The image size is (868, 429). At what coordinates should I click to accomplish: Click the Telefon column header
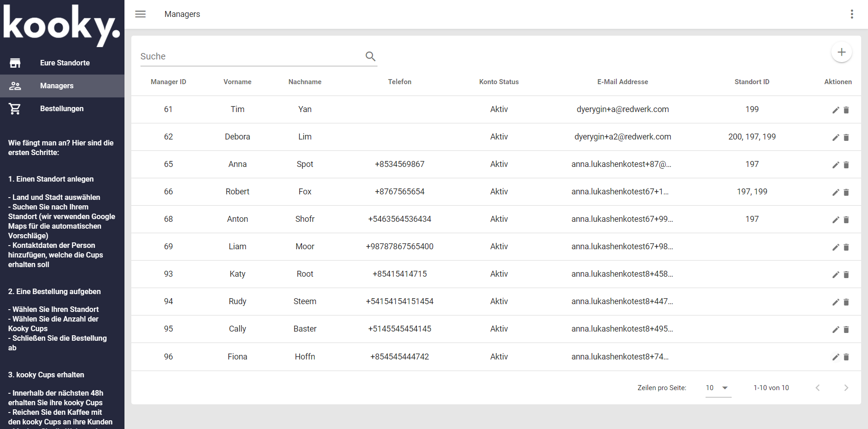pyautogui.click(x=399, y=82)
